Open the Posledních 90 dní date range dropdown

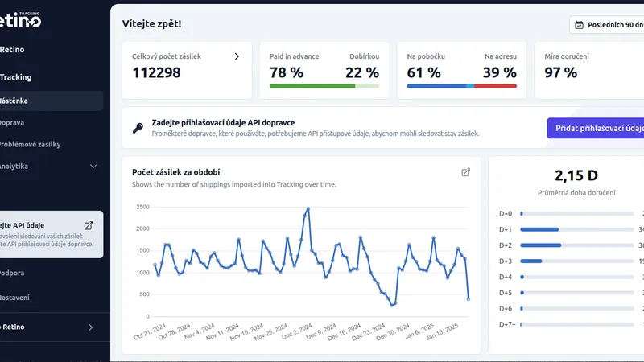tap(607, 25)
